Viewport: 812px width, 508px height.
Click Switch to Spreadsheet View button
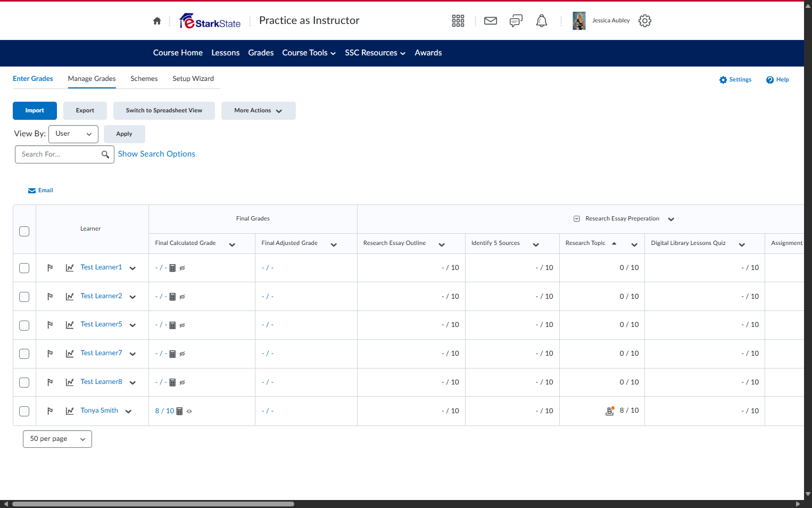point(164,111)
